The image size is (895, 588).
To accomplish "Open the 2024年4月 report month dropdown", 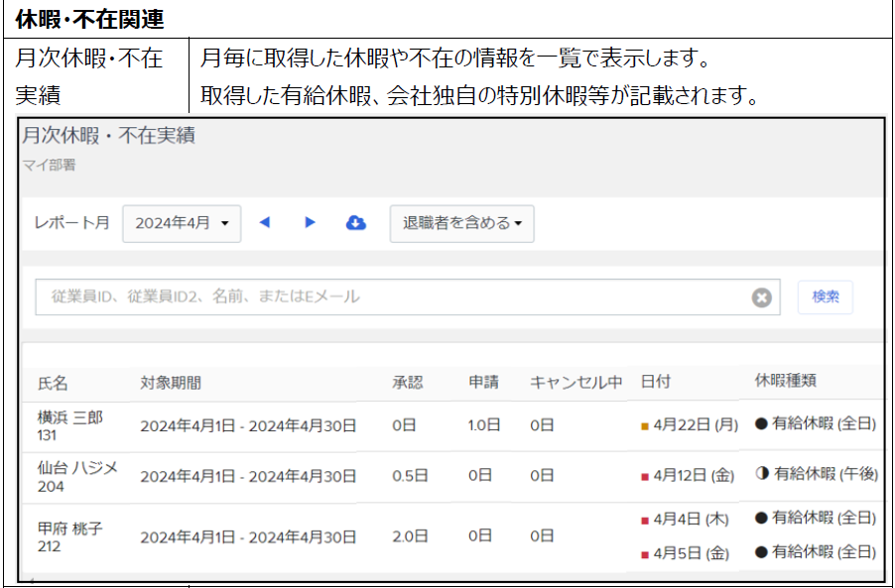I will [182, 223].
